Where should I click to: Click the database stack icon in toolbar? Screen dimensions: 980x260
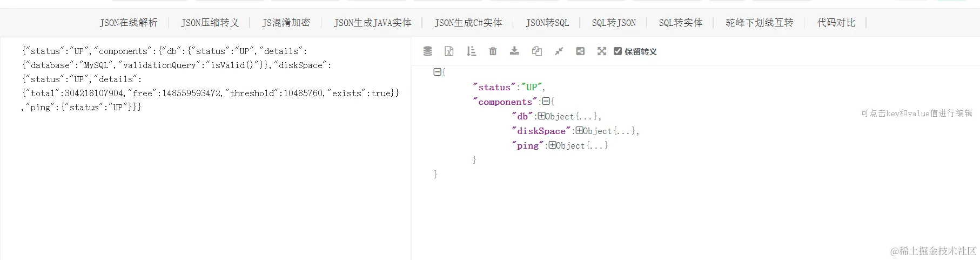[427, 51]
